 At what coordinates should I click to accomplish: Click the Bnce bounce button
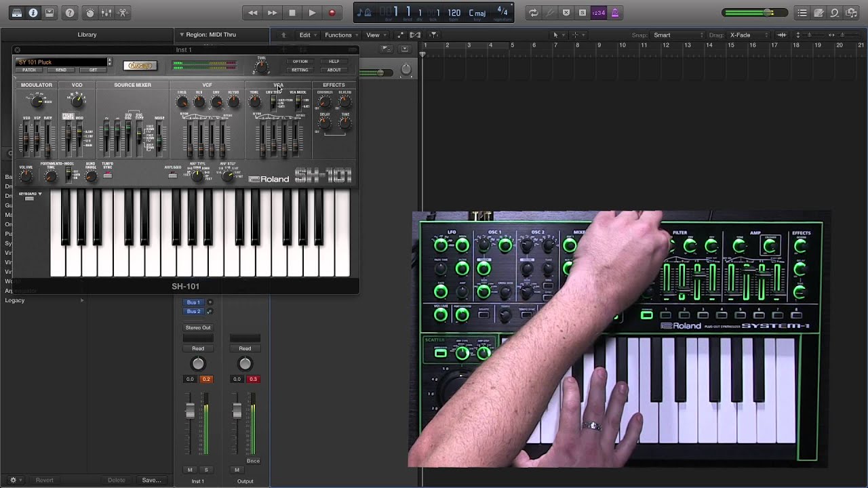pyautogui.click(x=253, y=461)
